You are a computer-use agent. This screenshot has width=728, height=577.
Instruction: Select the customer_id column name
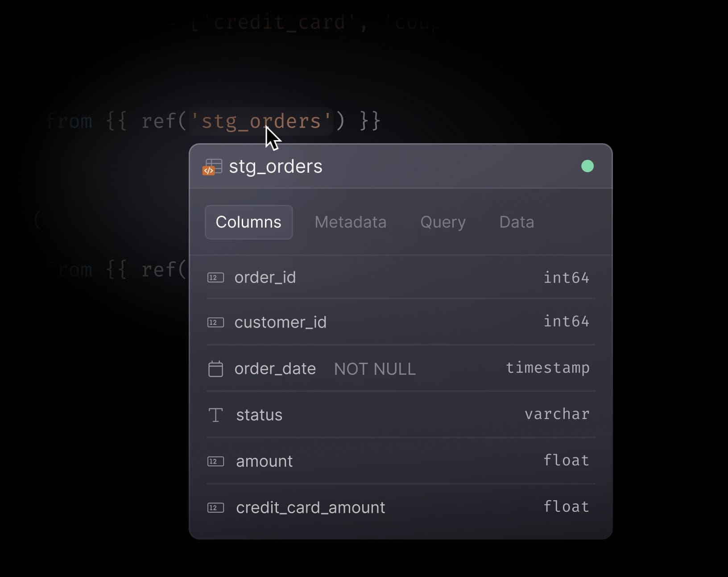click(x=280, y=322)
